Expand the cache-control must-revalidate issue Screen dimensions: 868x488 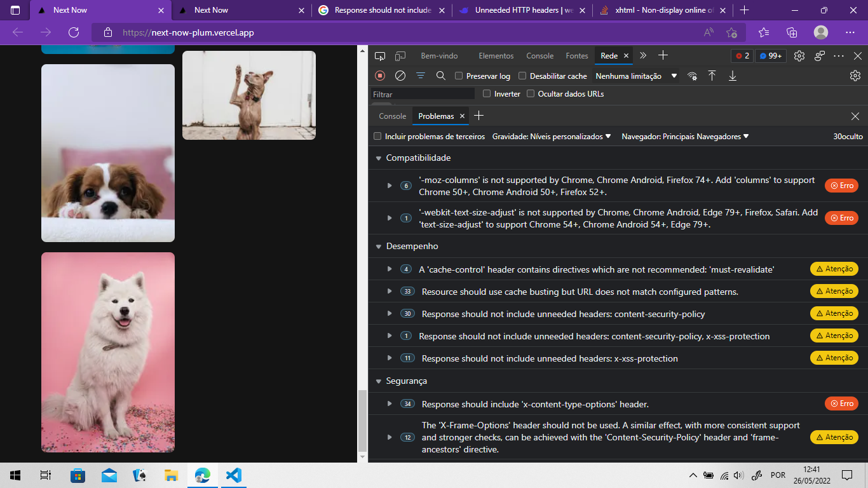390,269
